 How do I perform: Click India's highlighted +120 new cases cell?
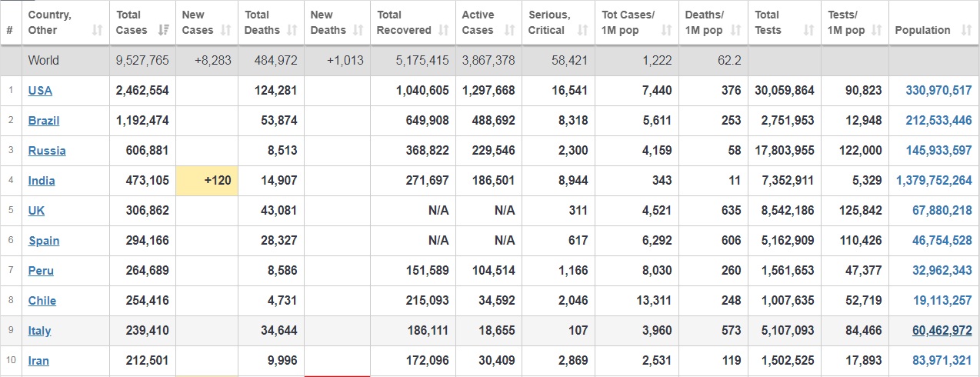pyautogui.click(x=207, y=181)
